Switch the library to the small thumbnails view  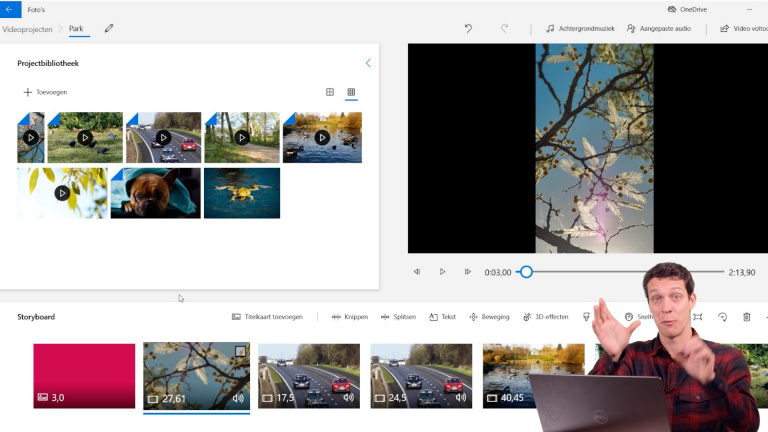coord(351,92)
